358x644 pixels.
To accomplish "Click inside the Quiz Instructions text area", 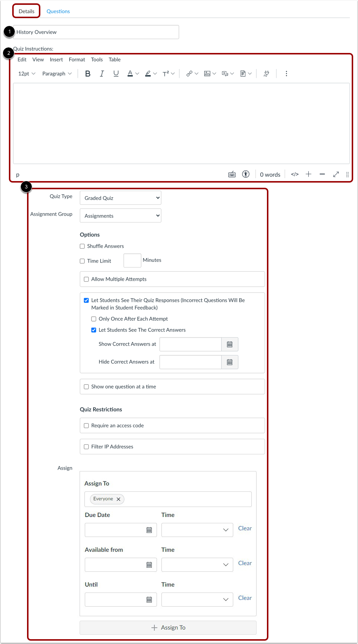I will pos(181,123).
